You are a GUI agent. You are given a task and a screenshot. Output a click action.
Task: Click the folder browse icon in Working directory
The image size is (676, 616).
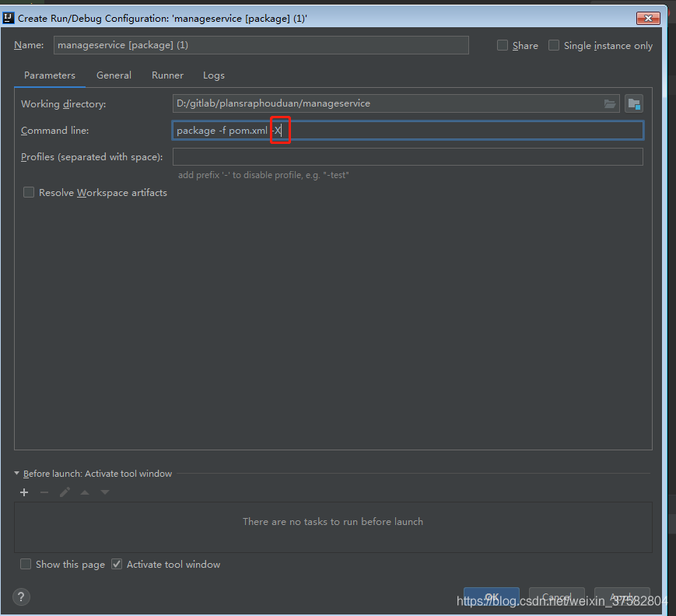[x=609, y=104]
